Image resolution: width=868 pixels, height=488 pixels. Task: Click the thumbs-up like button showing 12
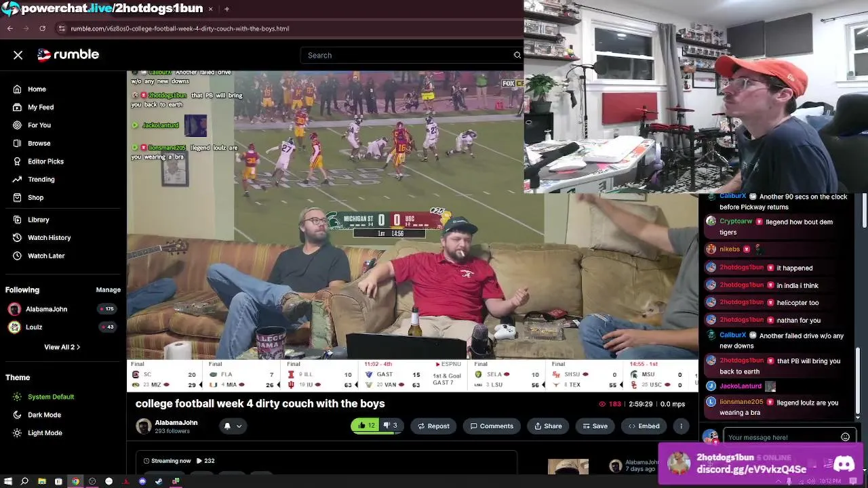(x=366, y=426)
